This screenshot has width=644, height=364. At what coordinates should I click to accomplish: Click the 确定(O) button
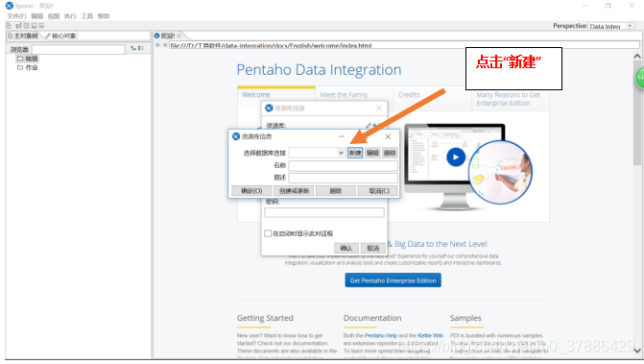click(251, 190)
